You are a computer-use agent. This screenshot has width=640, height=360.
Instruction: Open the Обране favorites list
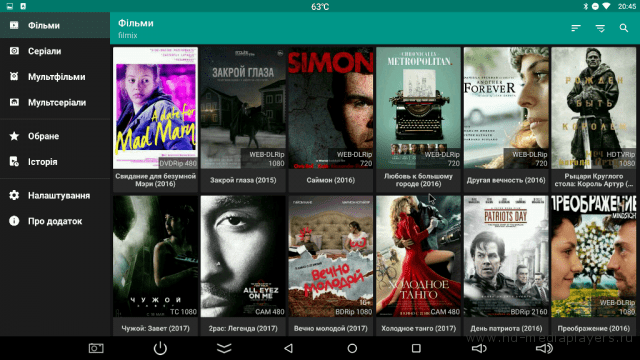click(x=55, y=136)
